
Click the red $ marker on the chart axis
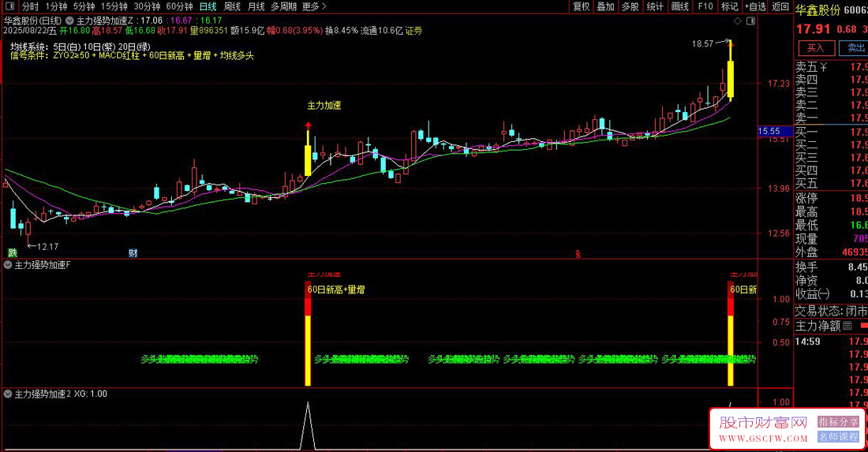[578, 254]
